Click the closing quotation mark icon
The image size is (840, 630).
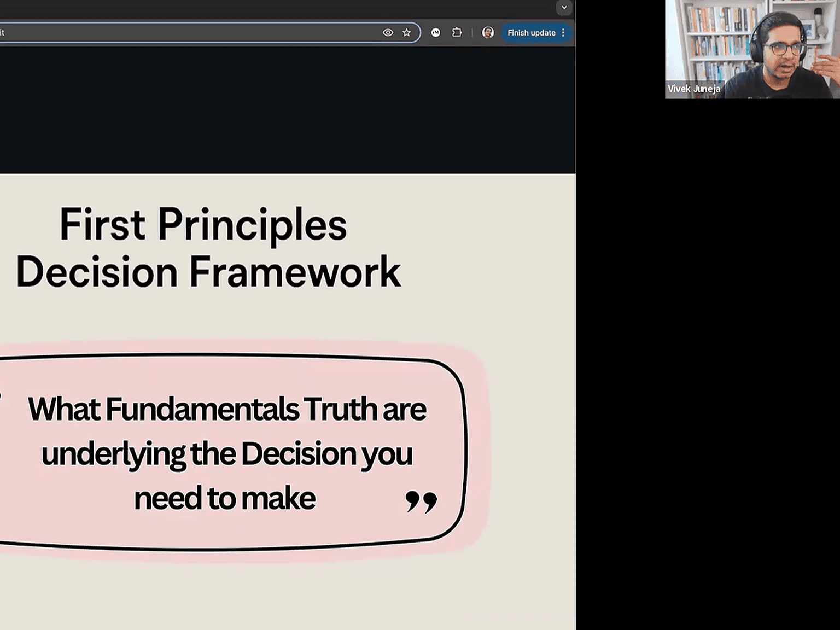(421, 501)
